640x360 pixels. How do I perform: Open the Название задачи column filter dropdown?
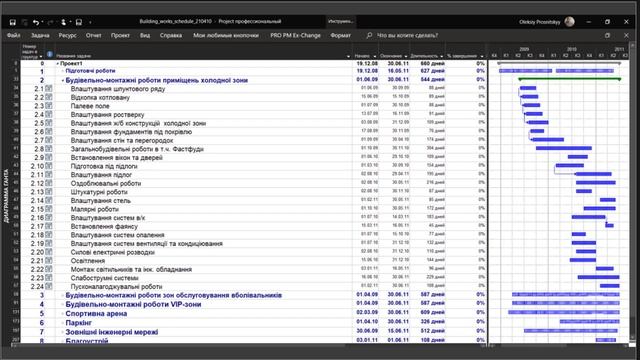[x=348, y=56]
